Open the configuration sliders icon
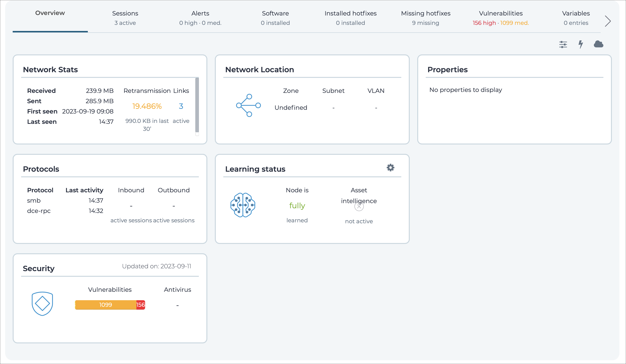The height and width of the screenshot is (364, 626). pos(563,44)
